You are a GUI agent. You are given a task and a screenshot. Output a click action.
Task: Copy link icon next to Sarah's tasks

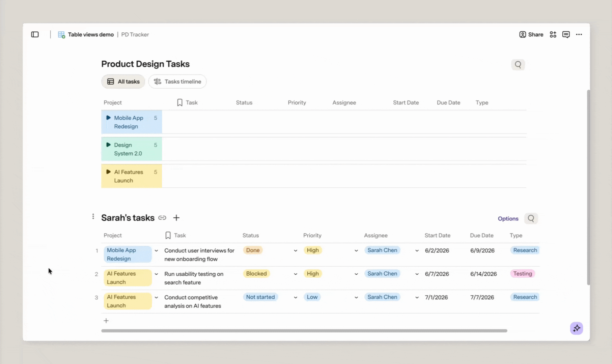pyautogui.click(x=162, y=218)
